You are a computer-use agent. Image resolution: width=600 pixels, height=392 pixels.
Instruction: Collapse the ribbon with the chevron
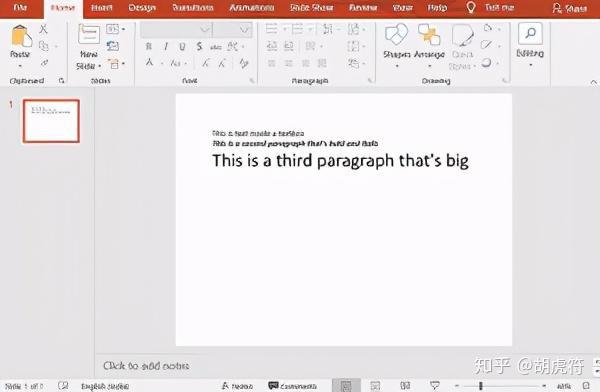tap(593, 82)
